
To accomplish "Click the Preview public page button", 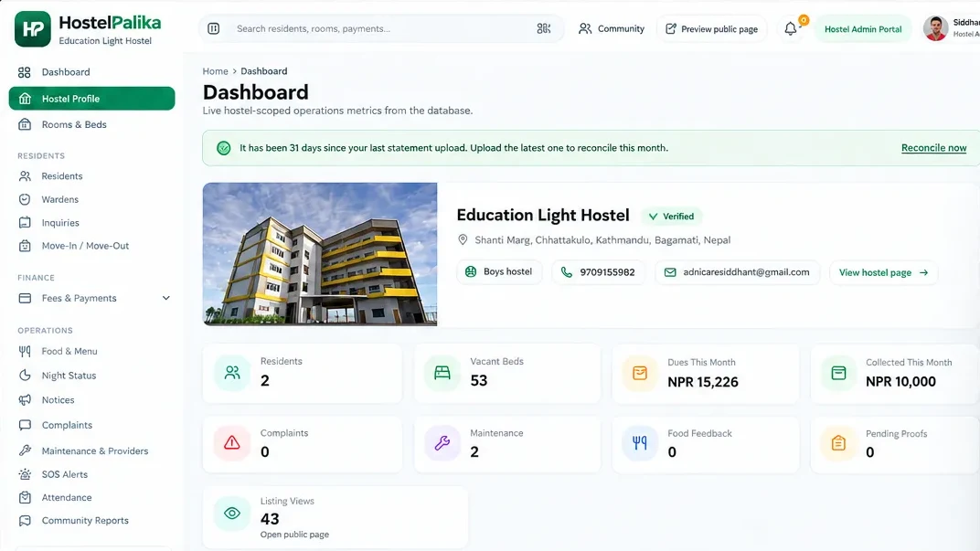I will coord(712,28).
